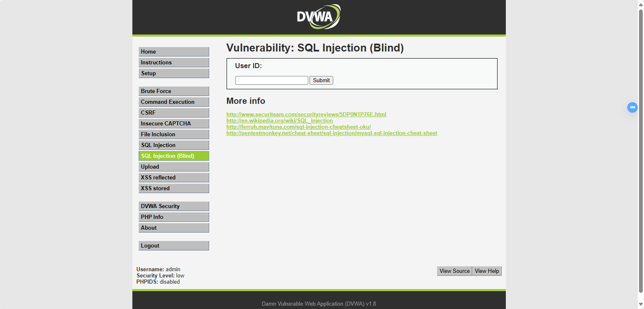Go to Home menu item
This screenshot has width=644, height=309.
(x=173, y=52)
